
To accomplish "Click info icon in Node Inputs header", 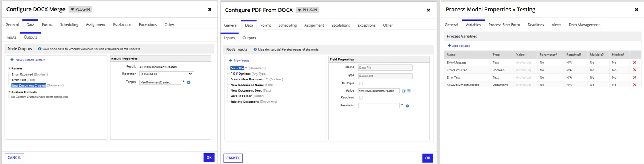I will (255, 50).
